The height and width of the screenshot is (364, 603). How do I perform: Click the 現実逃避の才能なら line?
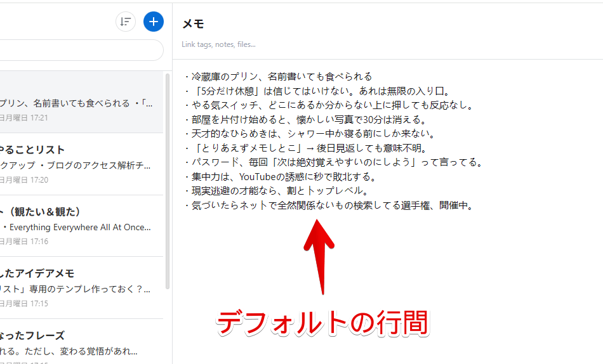[x=277, y=191]
